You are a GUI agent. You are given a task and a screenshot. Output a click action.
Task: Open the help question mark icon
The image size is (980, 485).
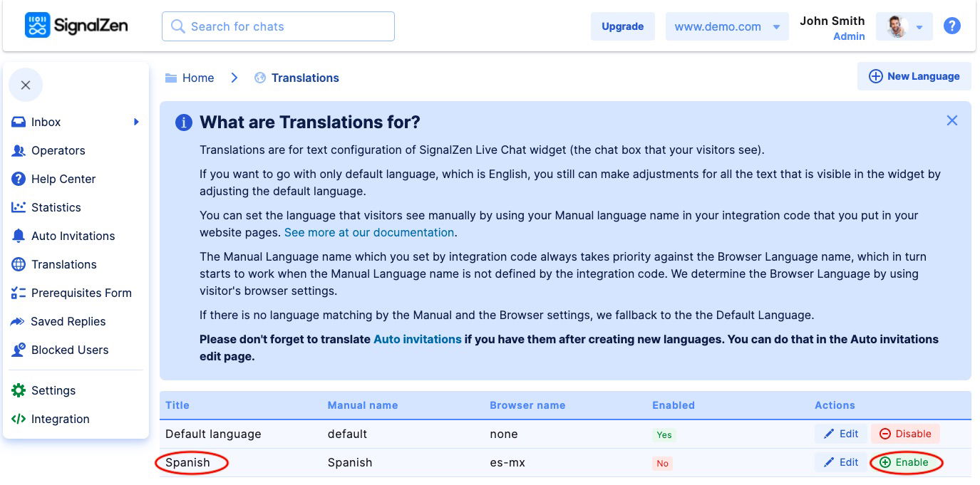[x=951, y=26]
